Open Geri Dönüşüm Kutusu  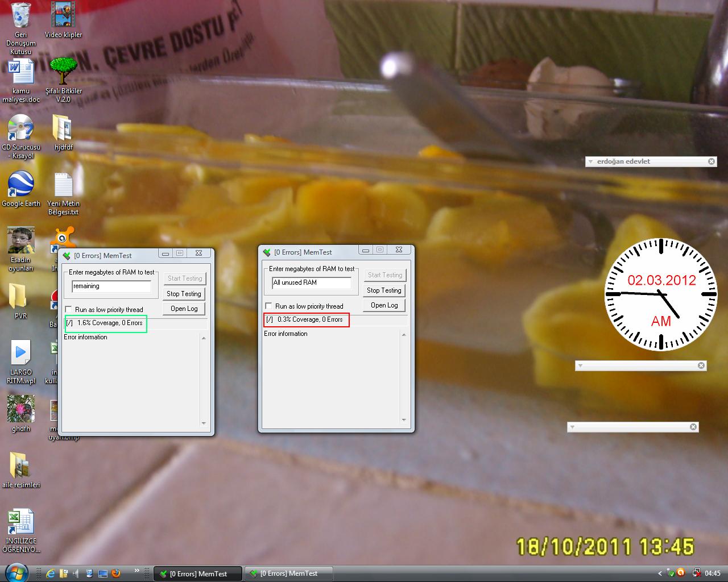tap(21, 17)
